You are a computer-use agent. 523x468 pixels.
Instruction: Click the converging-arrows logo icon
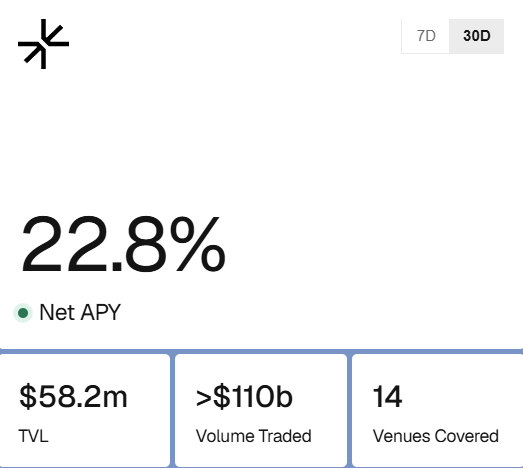43,44
